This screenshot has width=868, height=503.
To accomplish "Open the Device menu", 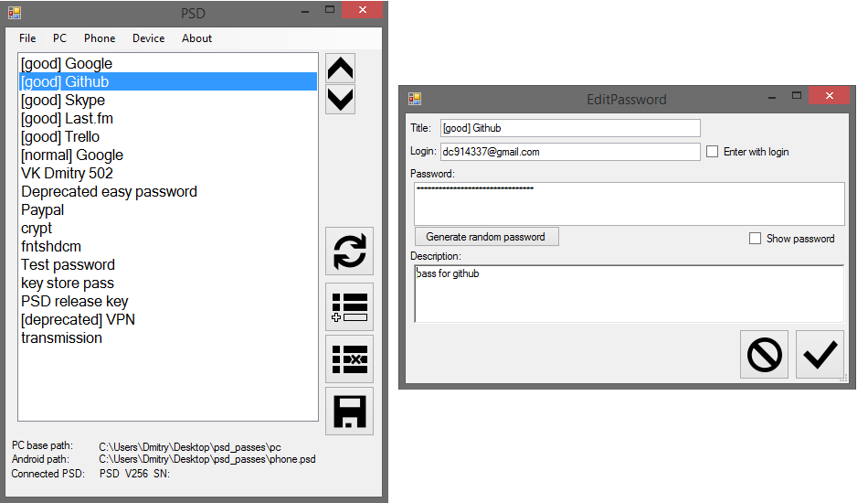I will tap(148, 38).
